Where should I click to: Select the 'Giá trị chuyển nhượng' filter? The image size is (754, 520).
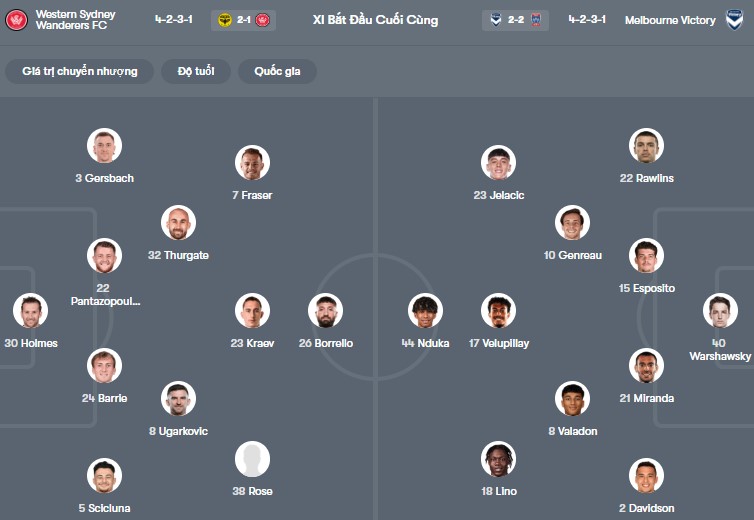pos(80,71)
